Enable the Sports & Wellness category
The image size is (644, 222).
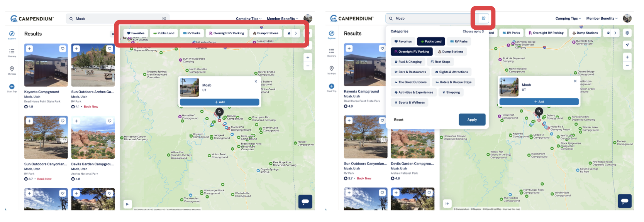(409, 103)
